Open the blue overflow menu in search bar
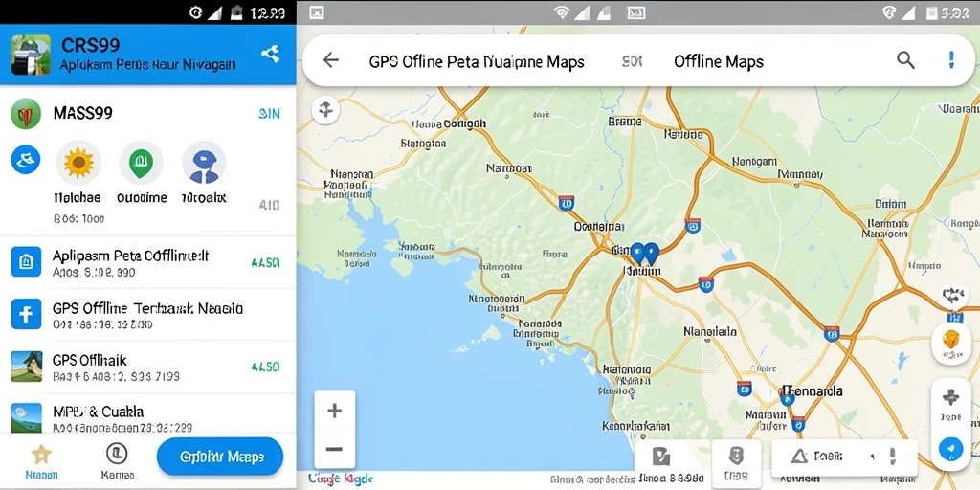Viewport: 980px width, 490px height. pos(952,60)
